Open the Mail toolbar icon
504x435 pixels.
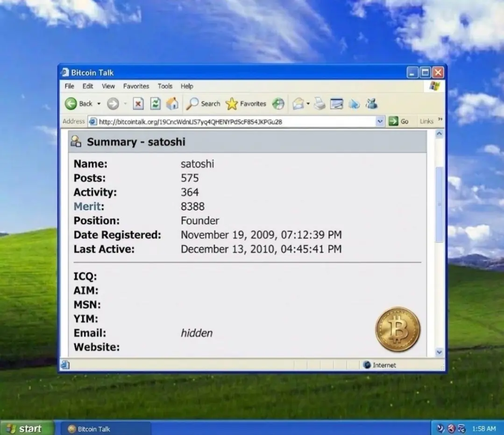click(298, 104)
